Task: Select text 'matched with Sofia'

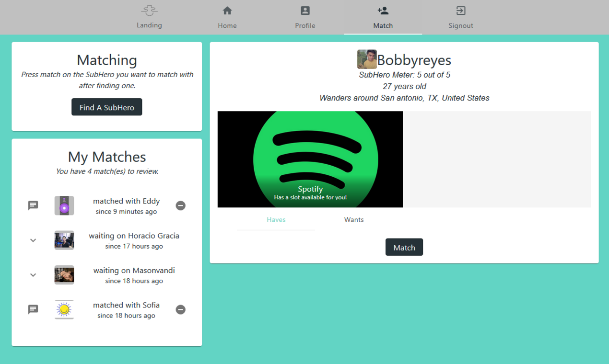Action: coord(126,305)
